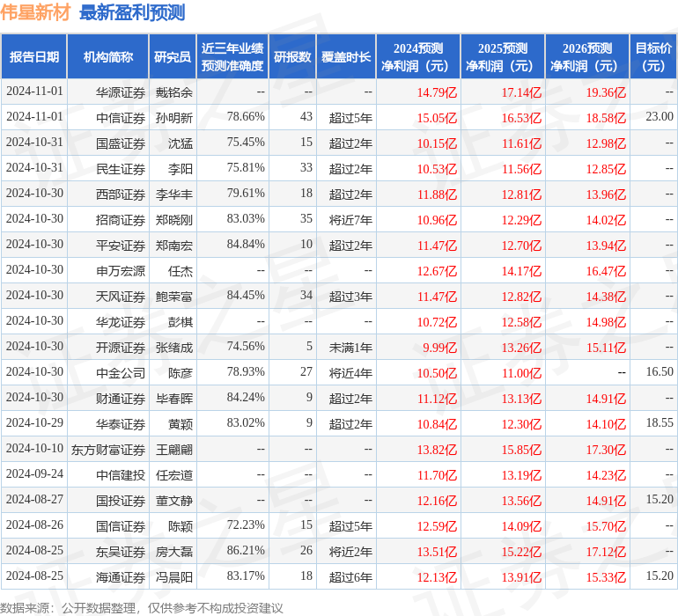Screen dimensions: 678x616
Task: Click the 19.36亿 2026 profit forecast
Action: pyautogui.click(x=606, y=92)
